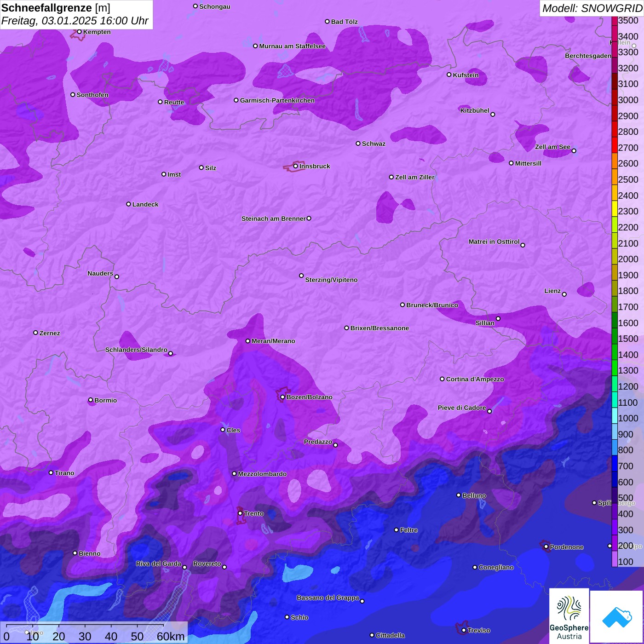Viewport: 644px width, 644px height.
Task: Pick the 2300 m yellow legend swatch
Action: pyautogui.click(x=615, y=209)
